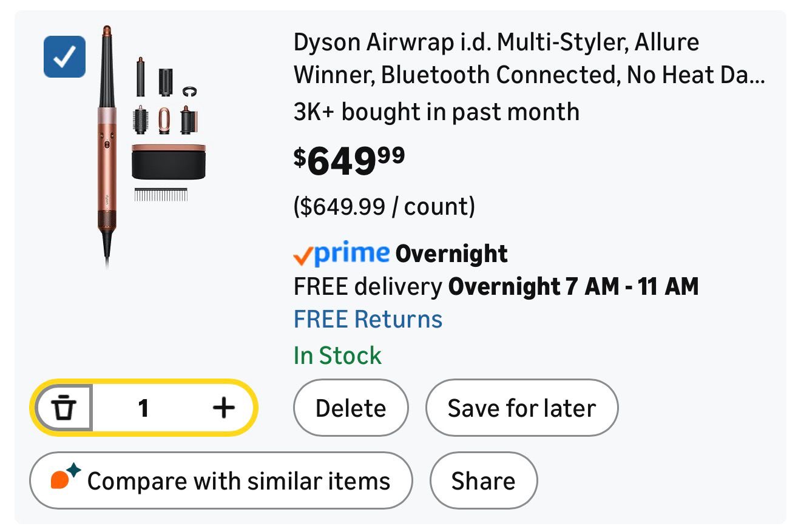Click the green In Stock text
This screenshot has height=532, width=801.
[x=337, y=355]
